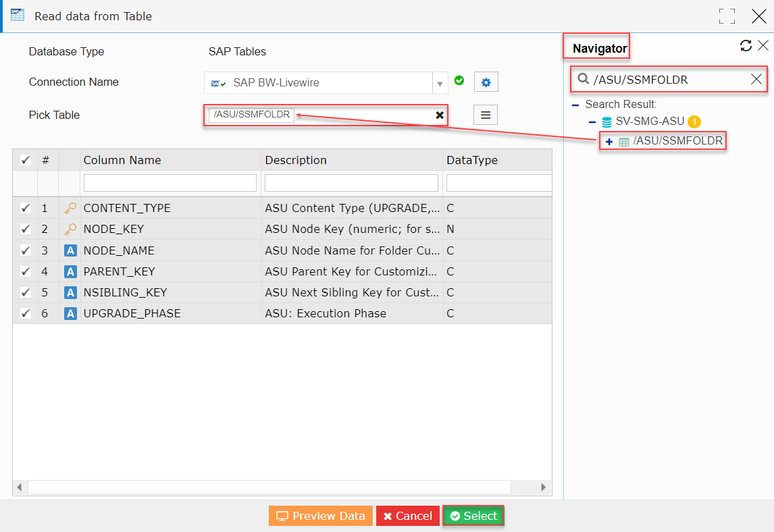This screenshot has height=532, width=774.
Task: Click the key icon beside NODE_KEY
Action: [x=70, y=229]
